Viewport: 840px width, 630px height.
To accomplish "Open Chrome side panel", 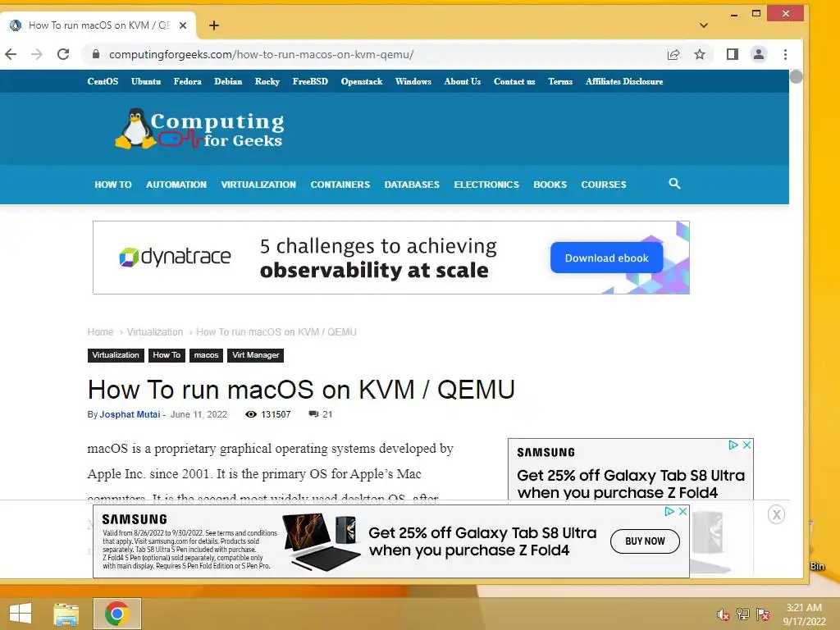I will 733,54.
